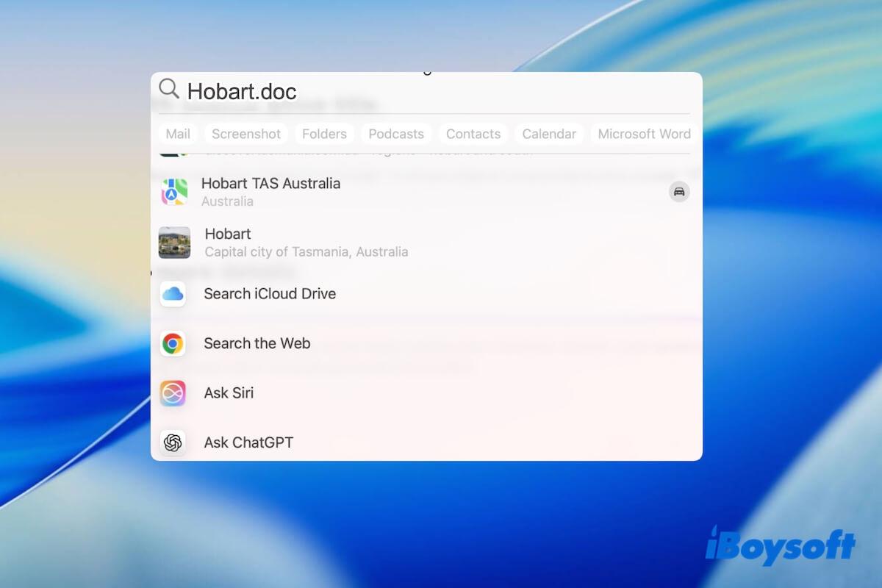The image size is (882, 588).
Task: Select the iCloud Drive cloud icon
Action: (173, 294)
